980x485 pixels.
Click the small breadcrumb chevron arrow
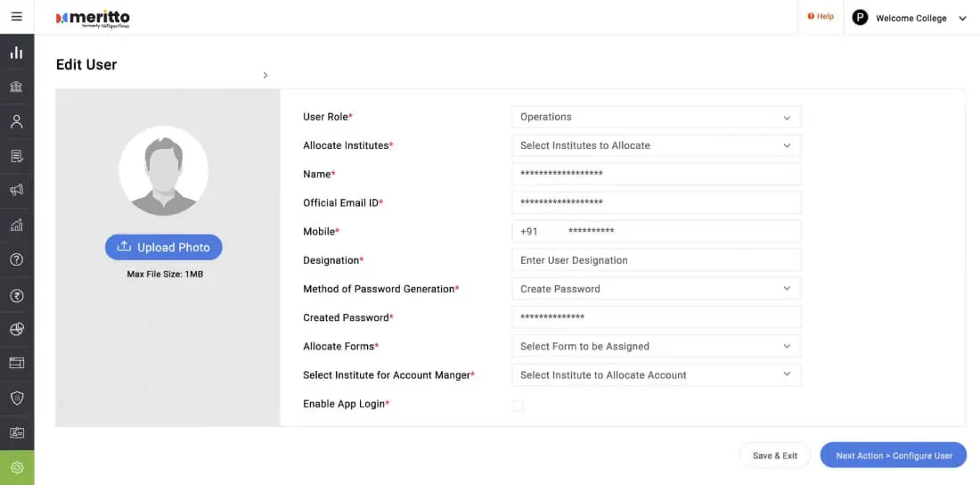click(x=265, y=75)
